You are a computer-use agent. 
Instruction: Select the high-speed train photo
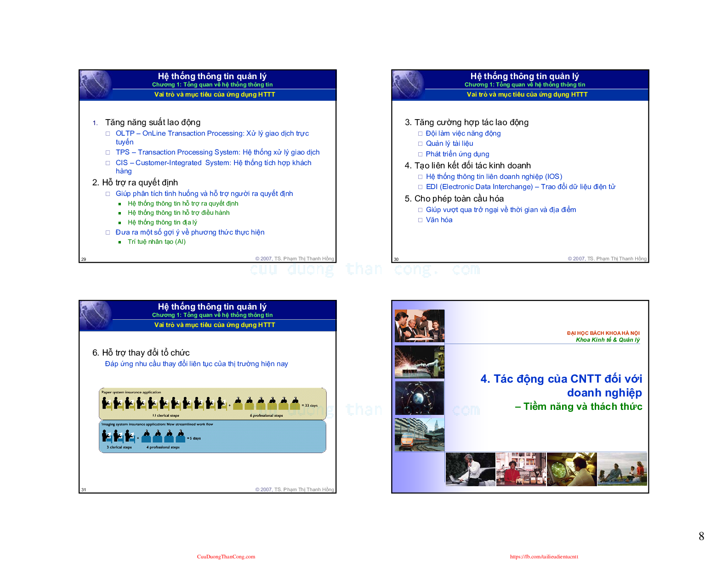(x=419, y=434)
